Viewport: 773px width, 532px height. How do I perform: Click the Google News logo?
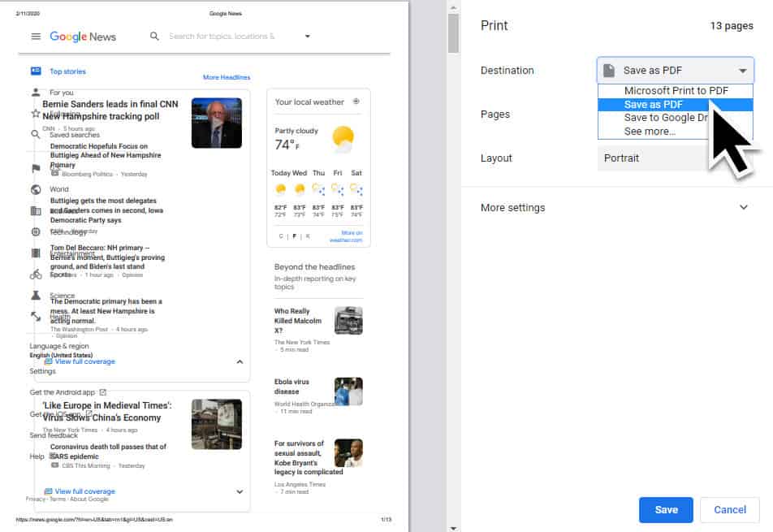83,37
